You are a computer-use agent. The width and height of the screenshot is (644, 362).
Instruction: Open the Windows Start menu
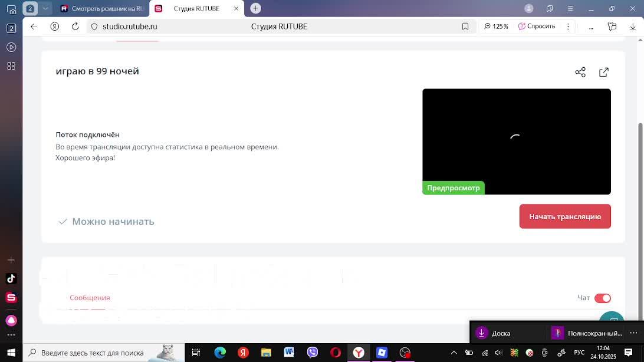click(x=11, y=353)
